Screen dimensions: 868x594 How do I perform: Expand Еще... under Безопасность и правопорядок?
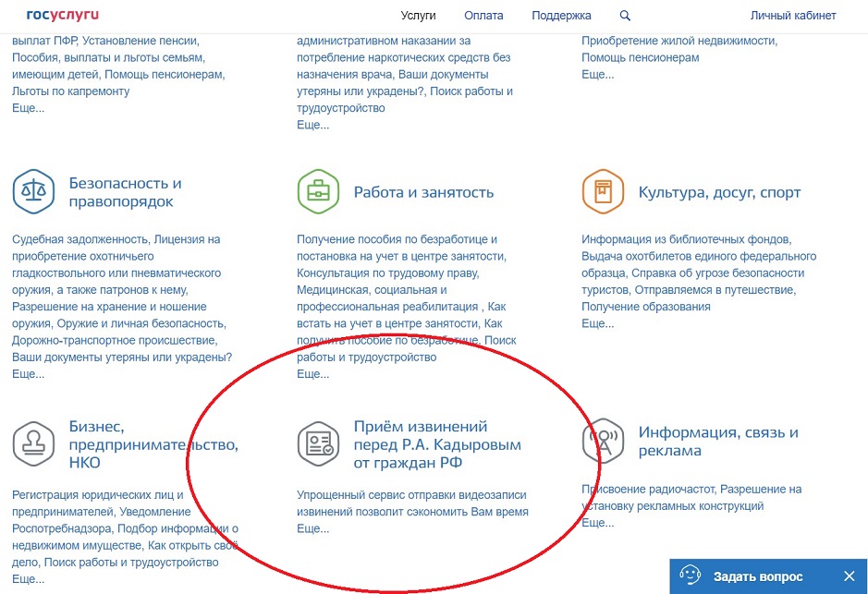tap(29, 374)
